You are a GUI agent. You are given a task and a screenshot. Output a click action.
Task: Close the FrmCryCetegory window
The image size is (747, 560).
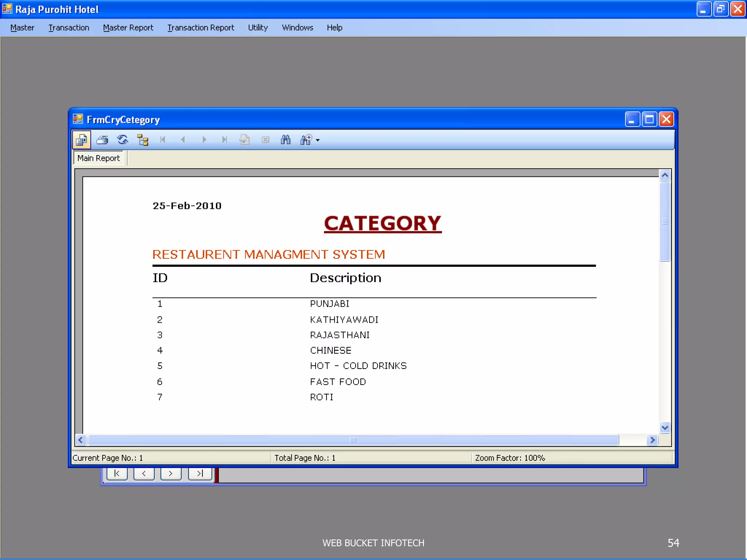666,119
